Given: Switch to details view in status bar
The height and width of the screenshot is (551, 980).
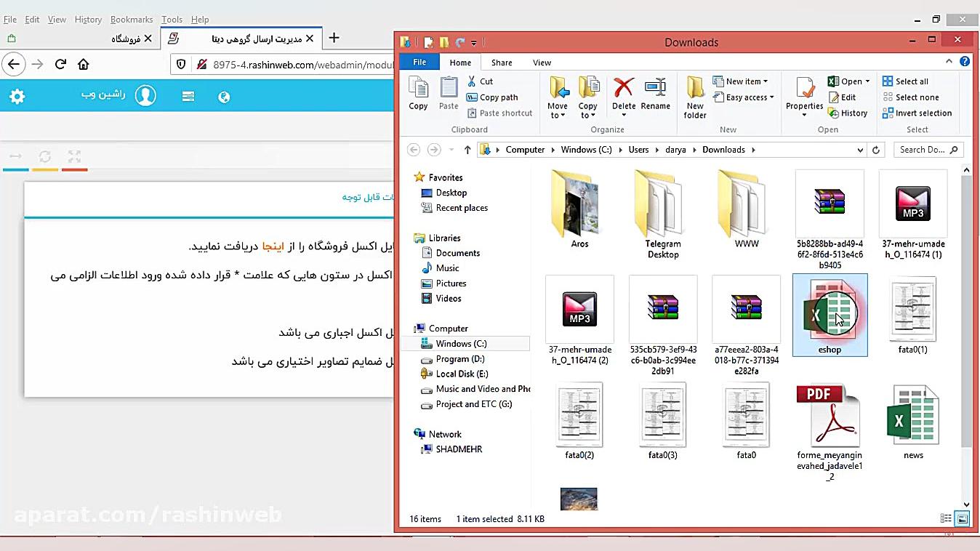Looking at the screenshot, I should tap(946, 519).
